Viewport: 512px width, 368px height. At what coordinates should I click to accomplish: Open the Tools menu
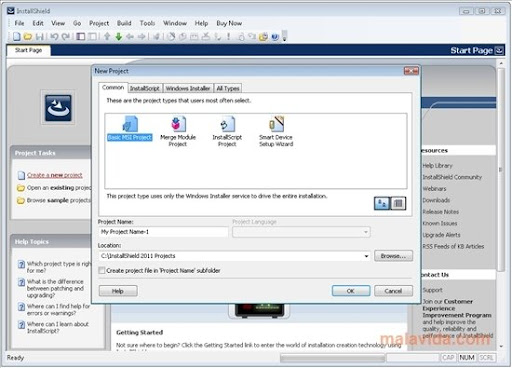[x=147, y=23]
